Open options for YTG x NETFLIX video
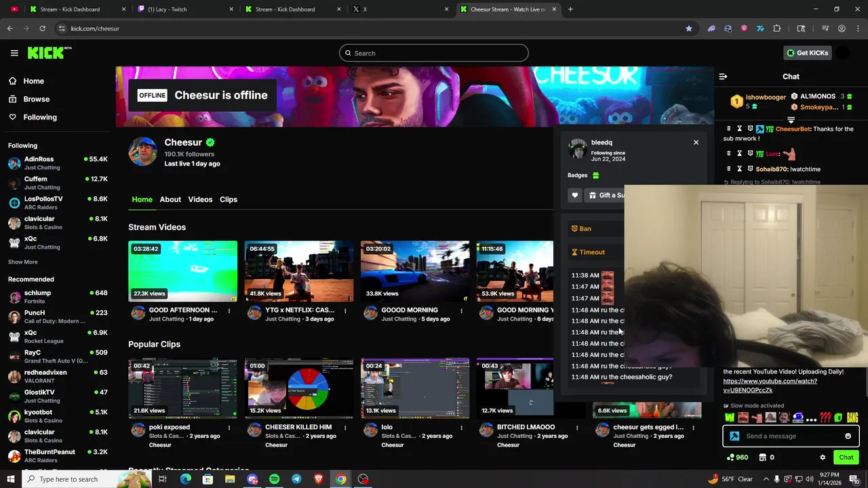The image size is (868, 488). pos(345,311)
